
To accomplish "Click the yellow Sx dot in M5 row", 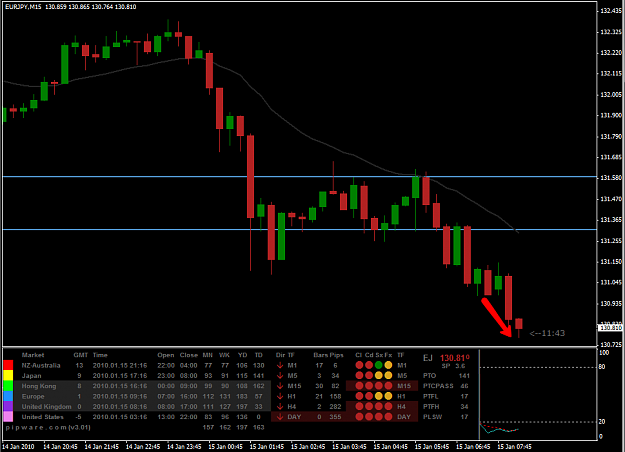I will 379,375.
